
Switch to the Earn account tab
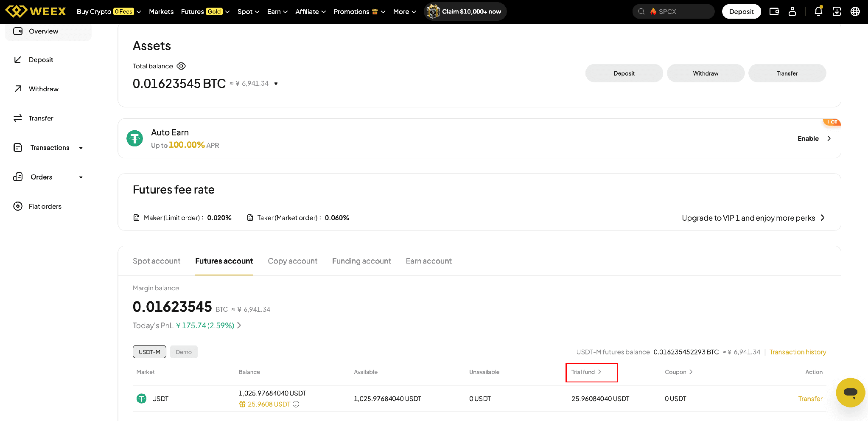tap(428, 261)
